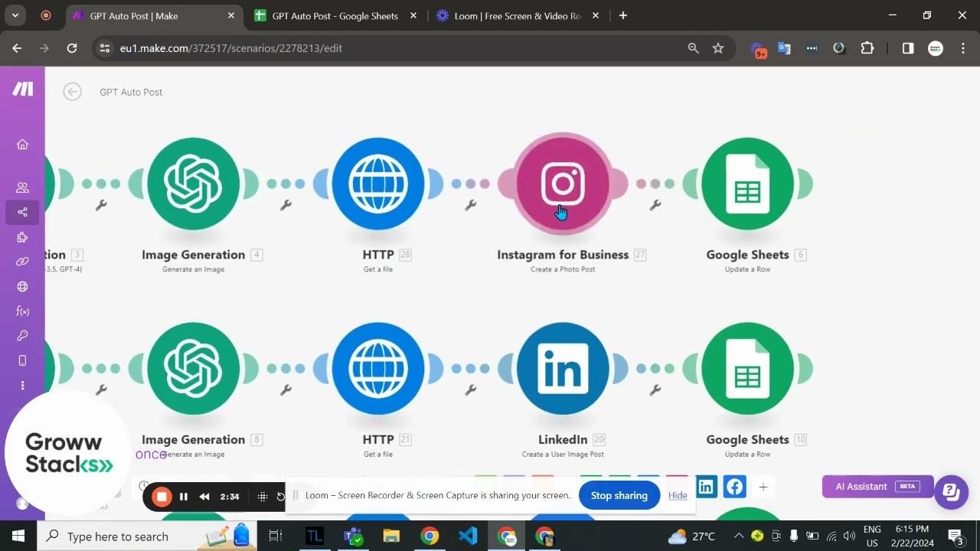980x551 pixels.
Task: Open Windows Start menu
Action: pos(18,536)
